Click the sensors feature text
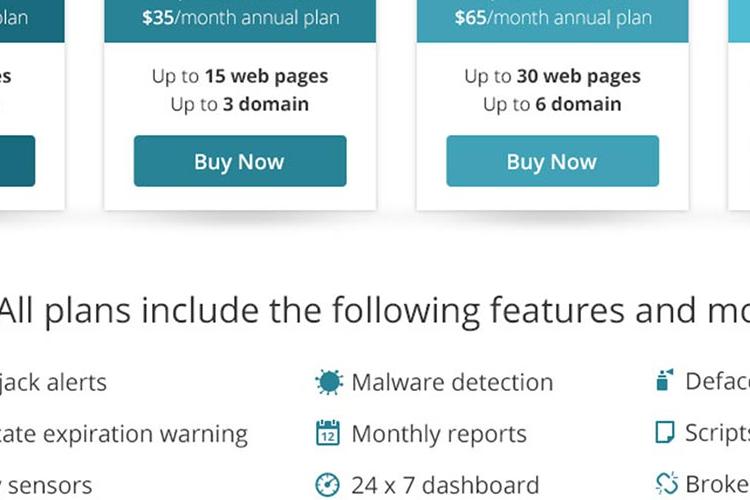Viewport: 750px width, 500px height. pyautogui.click(x=46, y=486)
